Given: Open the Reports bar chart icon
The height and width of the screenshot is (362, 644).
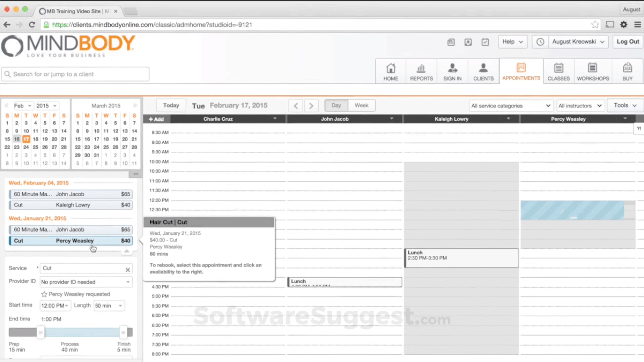Looking at the screenshot, I should point(421,68).
